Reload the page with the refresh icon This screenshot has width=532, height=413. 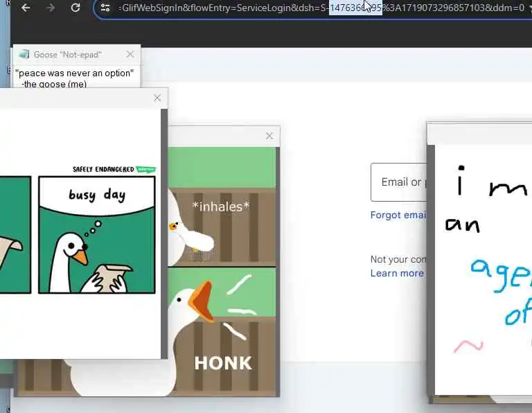(76, 8)
